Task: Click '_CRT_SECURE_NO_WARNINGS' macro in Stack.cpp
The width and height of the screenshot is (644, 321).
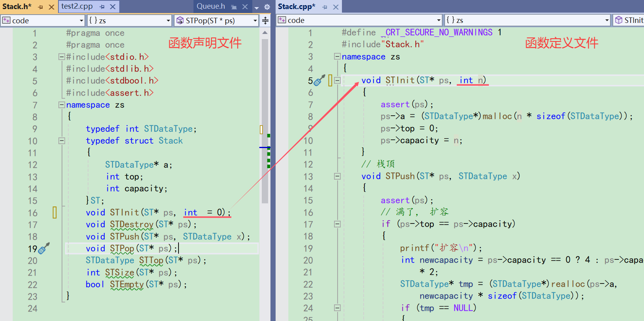Action: pos(437,32)
